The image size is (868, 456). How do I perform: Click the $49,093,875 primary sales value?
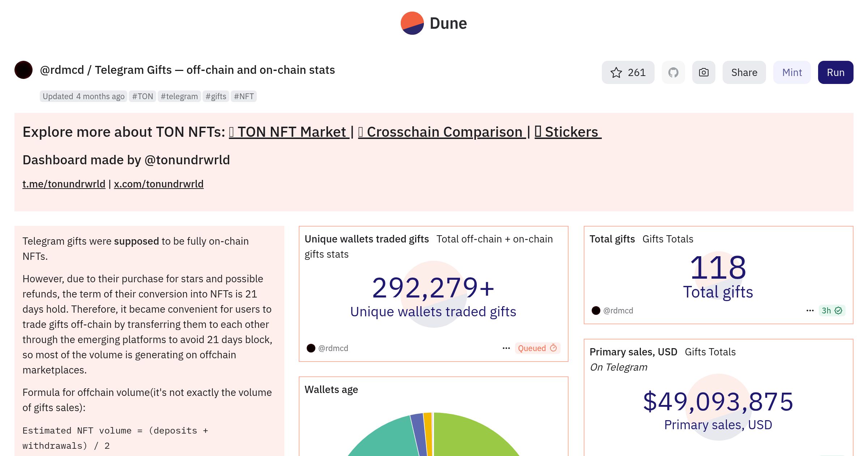718,401
